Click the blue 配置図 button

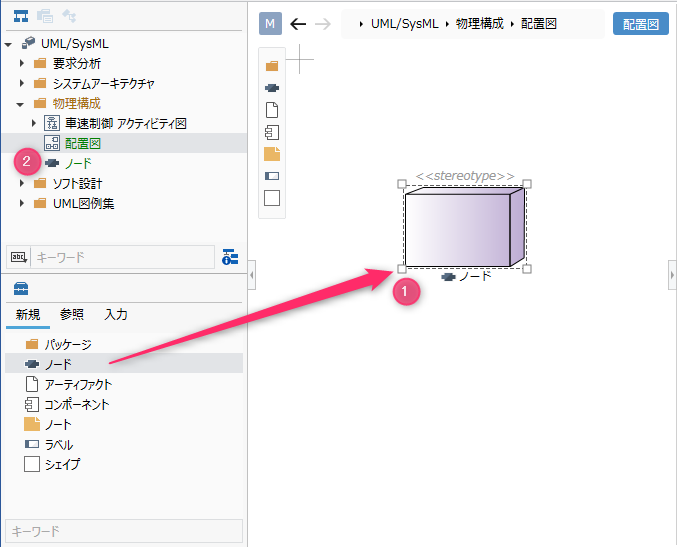pyautogui.click(x=641, y=24)
